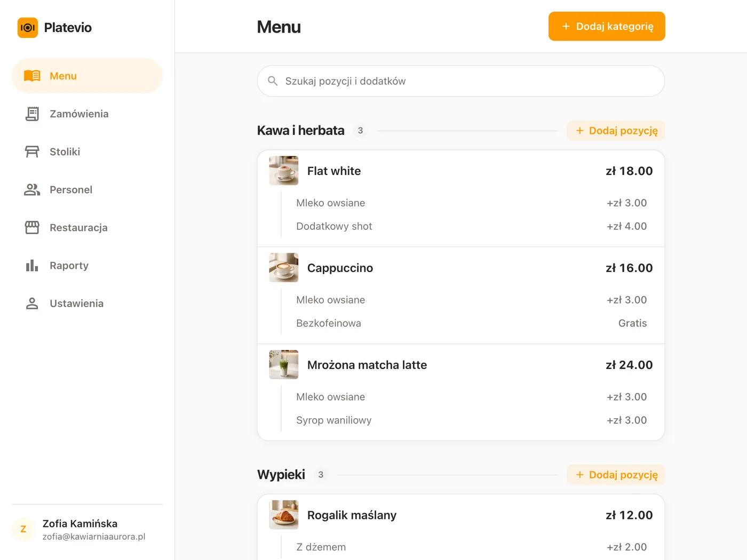Open the Rogalik maślany item
Image resolution: width=747 pixels, height=560 pixels.
point(461,515)
